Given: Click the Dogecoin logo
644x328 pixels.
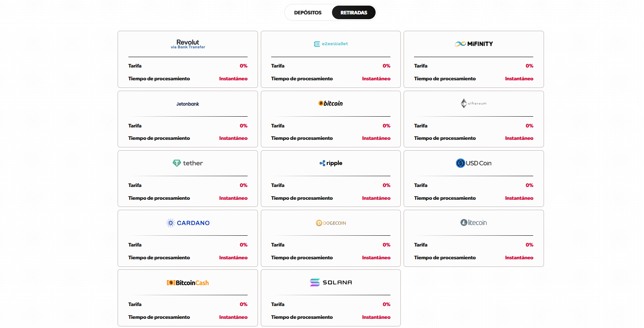Looking at the screenshot, I should tap(331, 223).
